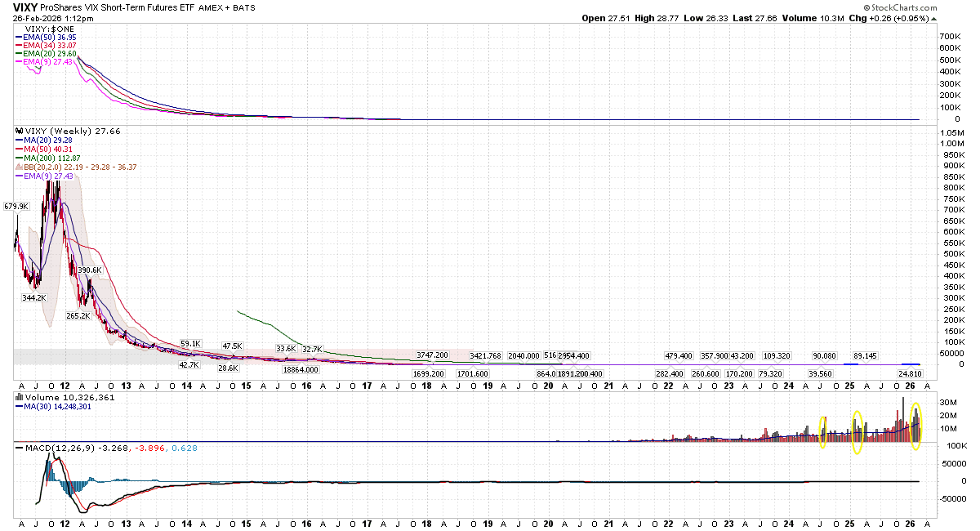The image size is (980, 531).
Task: Click the 344.2K low price label
Action: coord(35,298)
